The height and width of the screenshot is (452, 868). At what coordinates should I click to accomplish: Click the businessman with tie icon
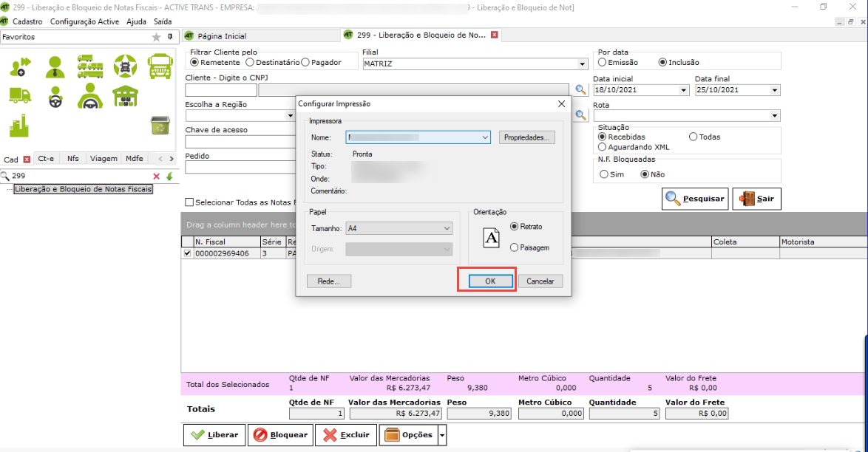click(x=55, y=67)
